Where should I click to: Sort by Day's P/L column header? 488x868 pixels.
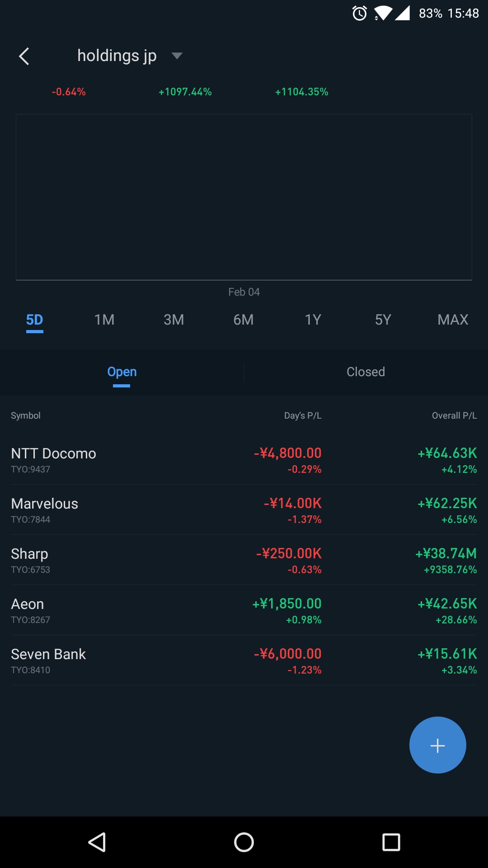(303, 415)
